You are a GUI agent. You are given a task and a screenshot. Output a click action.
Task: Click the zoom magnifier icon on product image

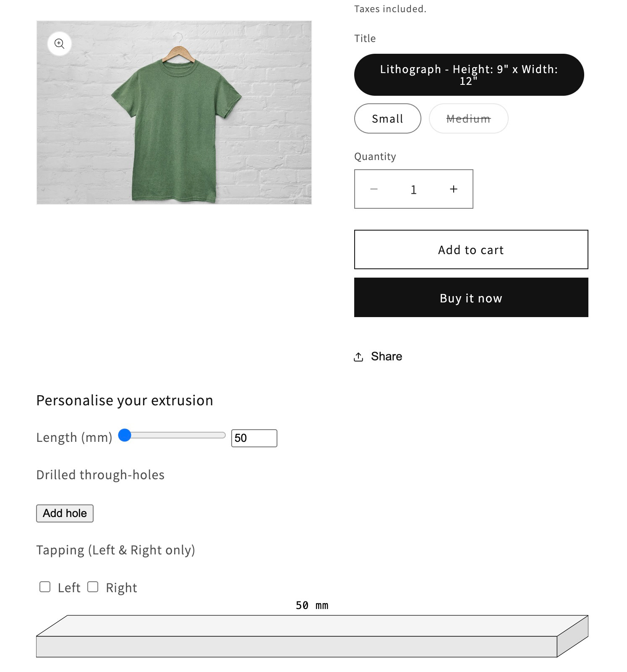[60, 44]
